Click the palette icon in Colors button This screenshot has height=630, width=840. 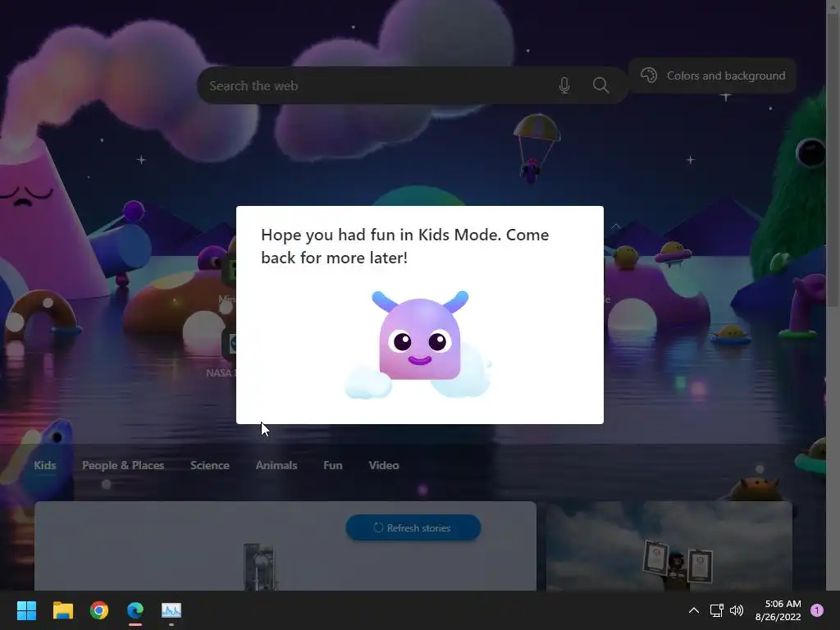pyautogui.click(x=649, y=75)
